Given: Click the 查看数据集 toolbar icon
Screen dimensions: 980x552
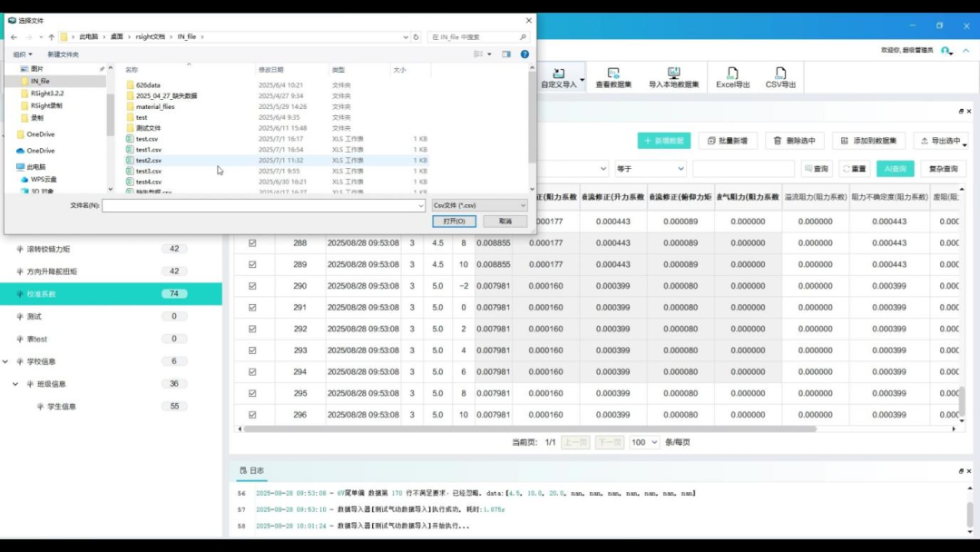Looking at the screenshot, I should click(613, 77).
